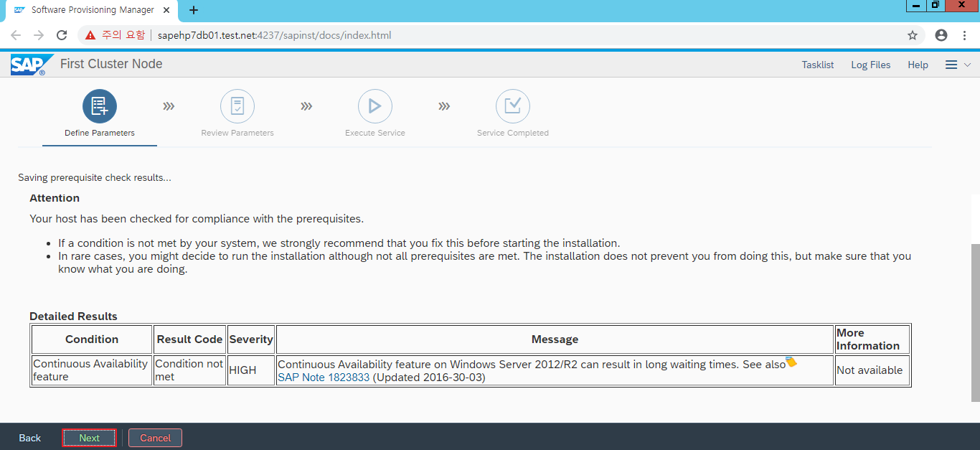Expand the menu dropdown chevron

(967, 65)
